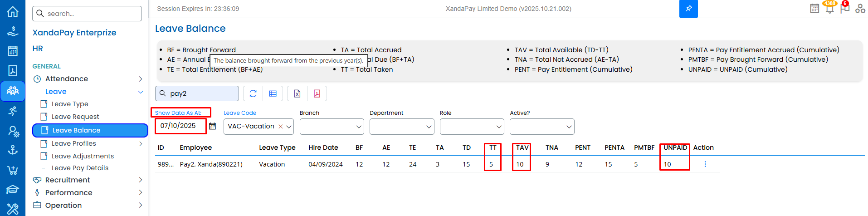Screen dimensions: 868x216
Task: Collapse the Leave submenu
Action: (x=140, y=92)
